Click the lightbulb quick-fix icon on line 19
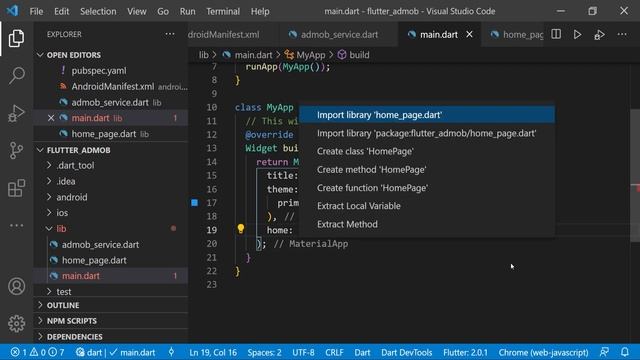Viewport: 640px width, 360px height. (x=240, y=229)
